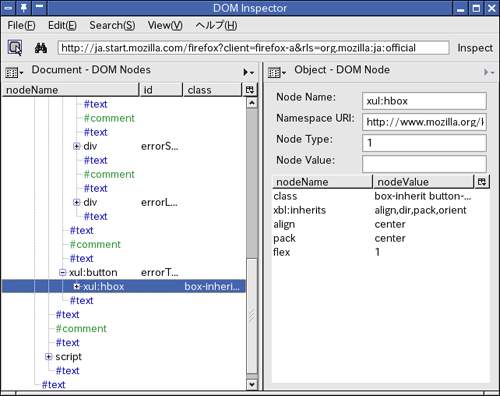Click the inspect-by-click element picker icon

point(15,48)
